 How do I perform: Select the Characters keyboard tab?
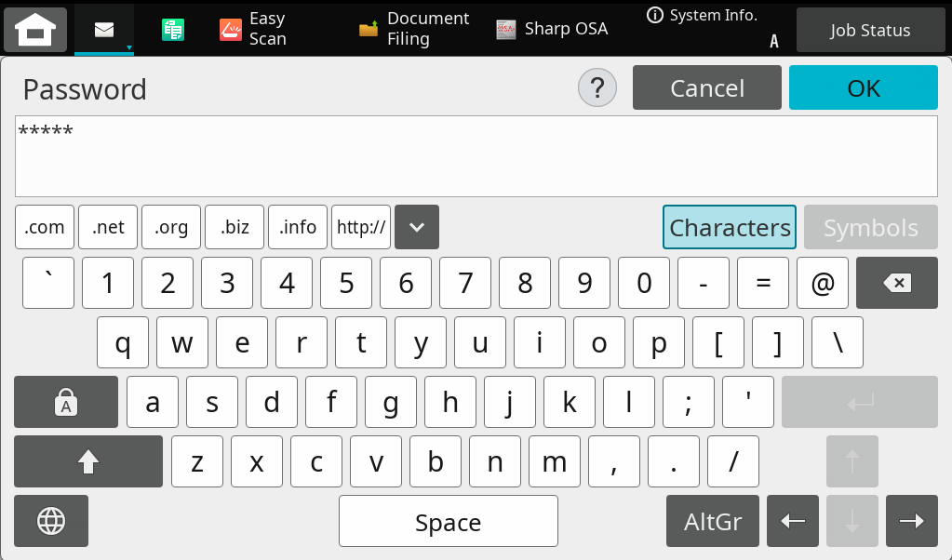(730, 228)
